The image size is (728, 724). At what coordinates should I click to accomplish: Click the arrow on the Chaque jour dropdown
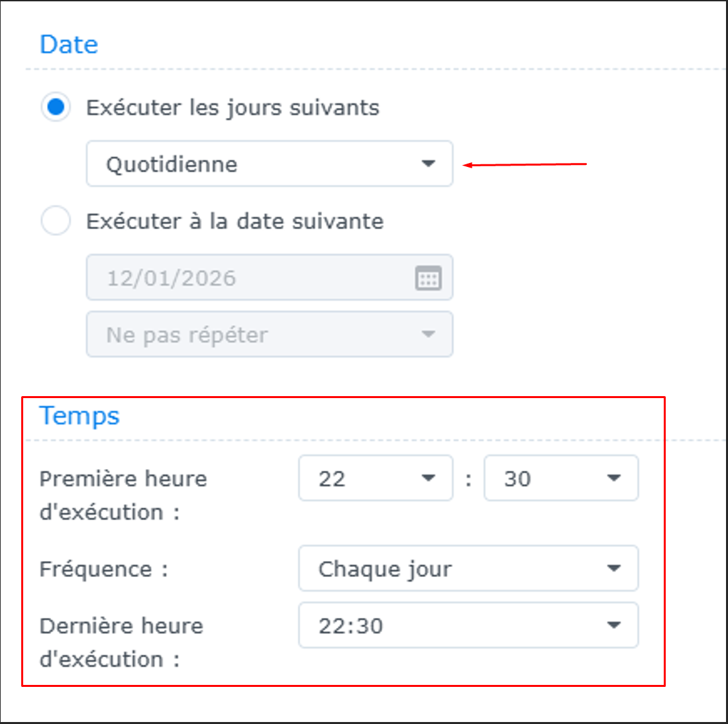(615, 568)
